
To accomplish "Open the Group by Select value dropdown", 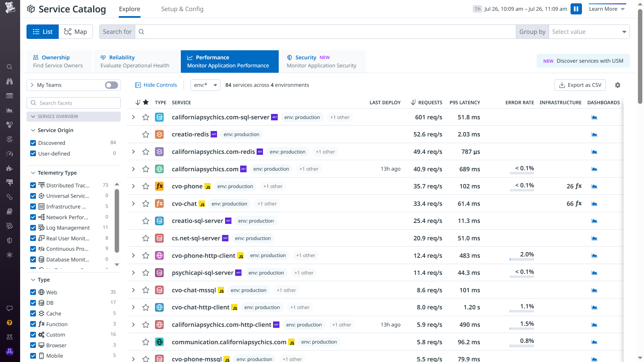I will click(x=589, y=32).
